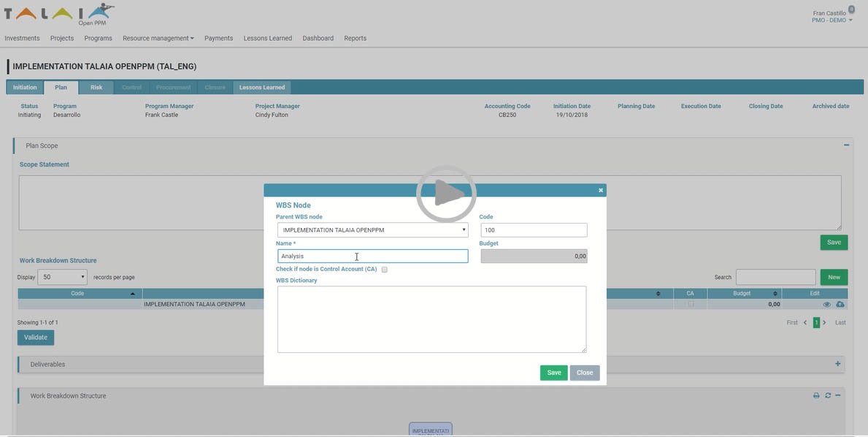Screen dimensions: 868x437
Task: Open the Parent WBS node dropdown
Action: [372, 230]
